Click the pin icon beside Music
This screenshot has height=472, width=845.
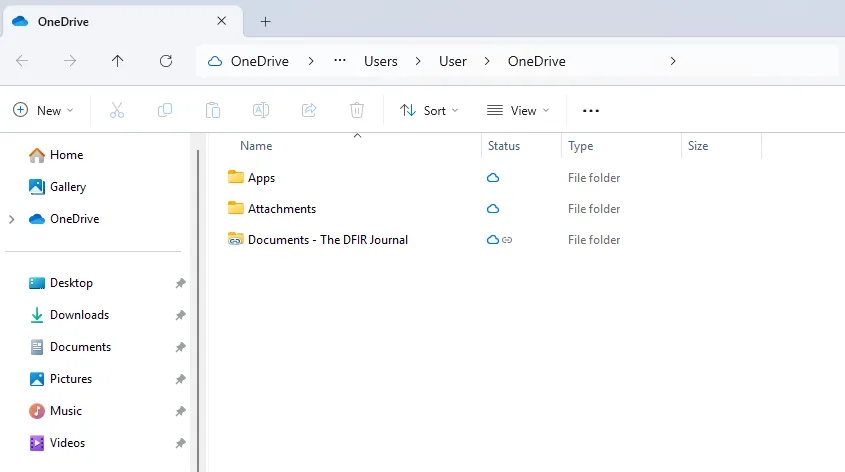[x=181, y=411]
